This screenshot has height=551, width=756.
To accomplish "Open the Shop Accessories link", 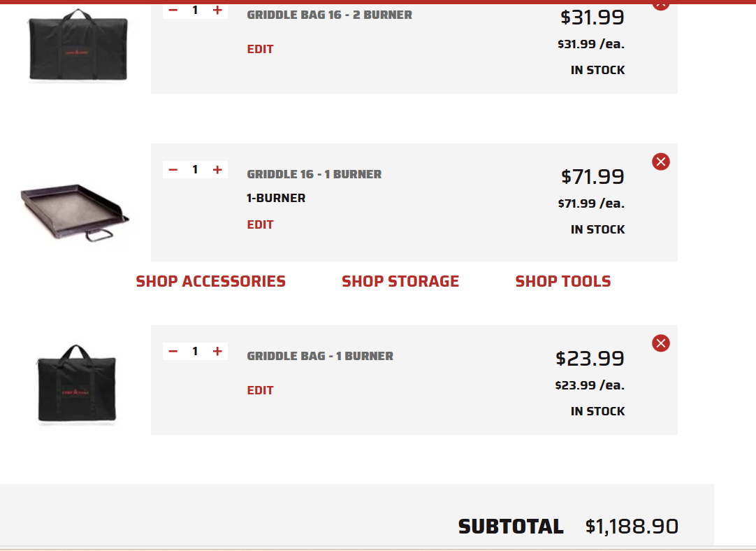I will (x=211, y=281).
